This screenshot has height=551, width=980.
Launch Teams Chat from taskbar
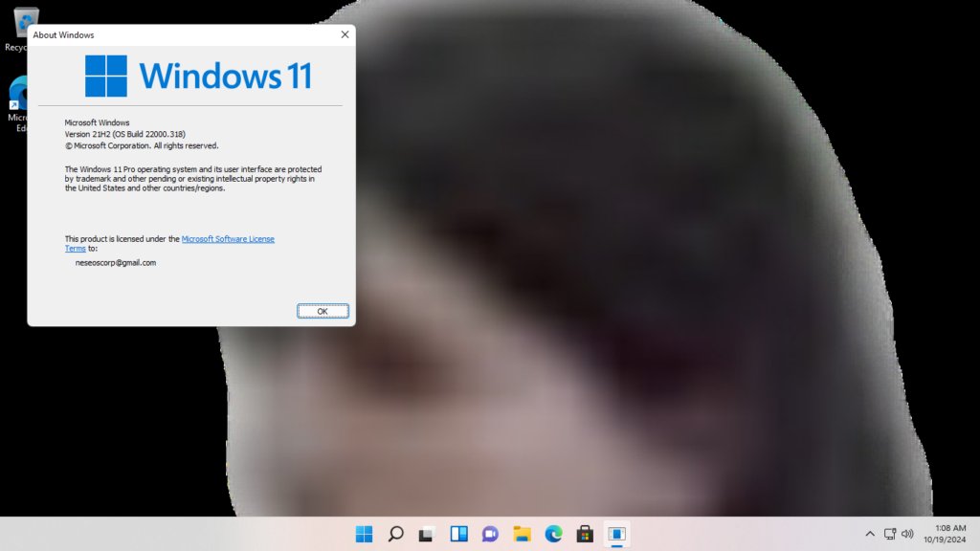coord(490,534)
